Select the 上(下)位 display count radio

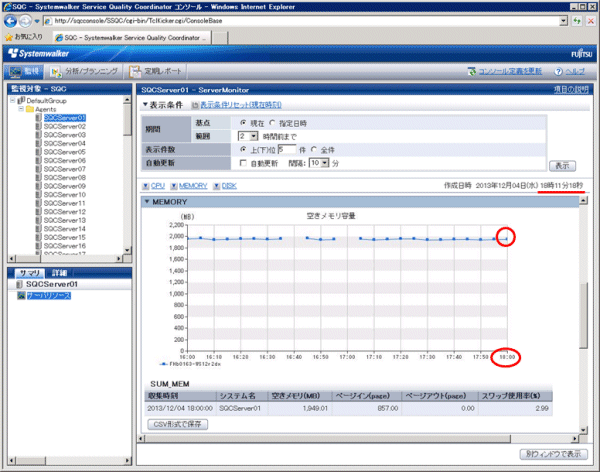pyautogui.click(x=243, y=149)
